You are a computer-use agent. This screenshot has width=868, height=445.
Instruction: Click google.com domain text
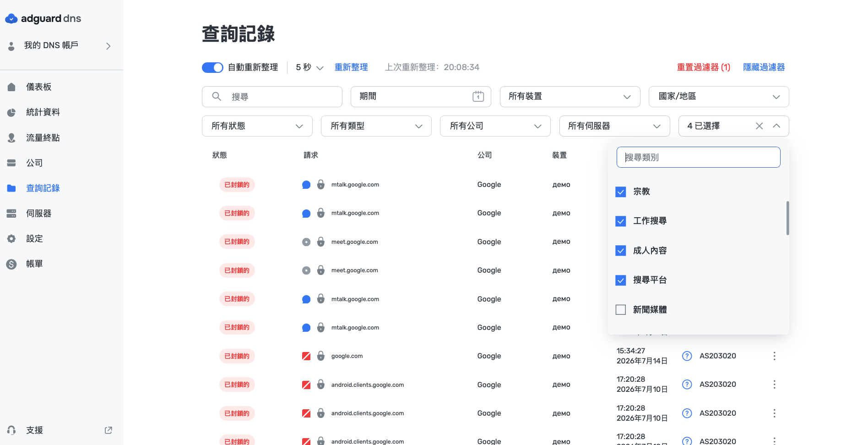tap(347, 356)
